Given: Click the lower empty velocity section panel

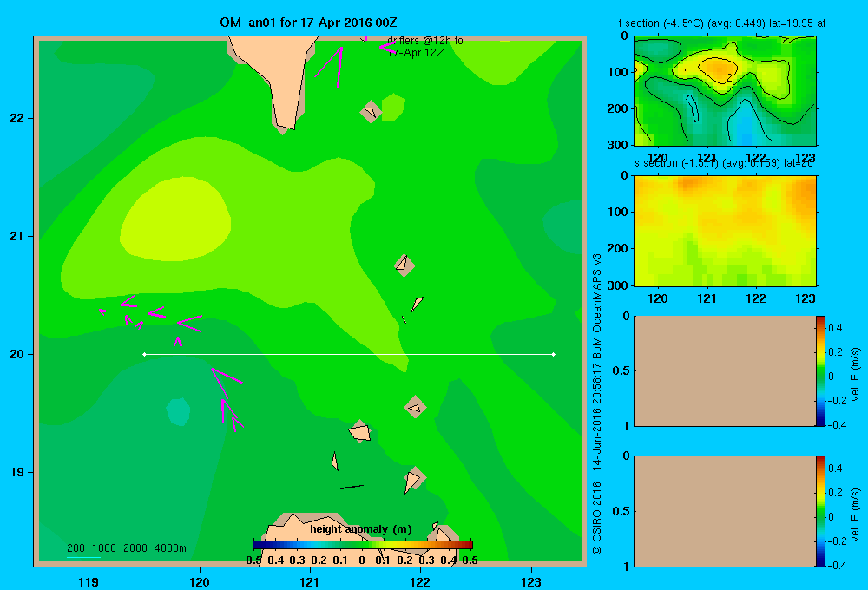Looking at the screenshot, I should pyautogui.click(x=724, y=511).
